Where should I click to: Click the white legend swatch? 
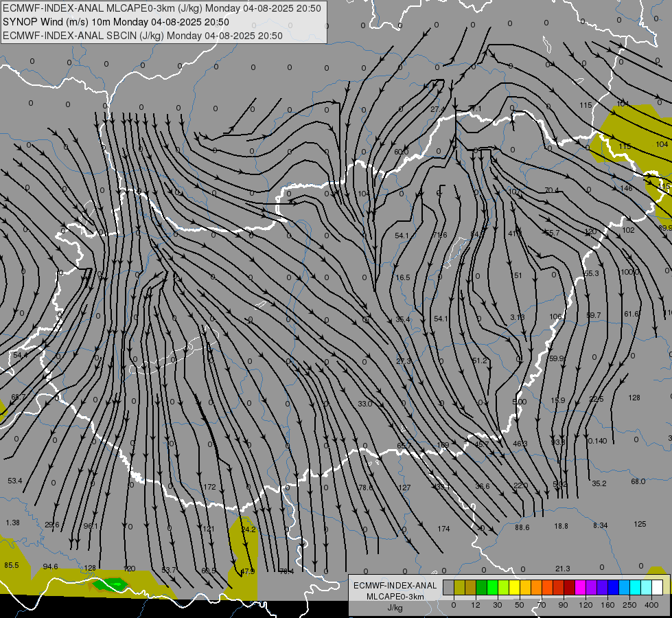pos(657,587)
